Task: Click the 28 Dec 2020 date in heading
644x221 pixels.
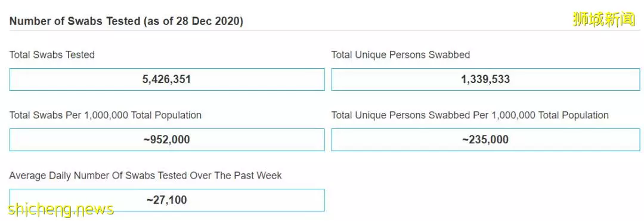Action: 208,22
